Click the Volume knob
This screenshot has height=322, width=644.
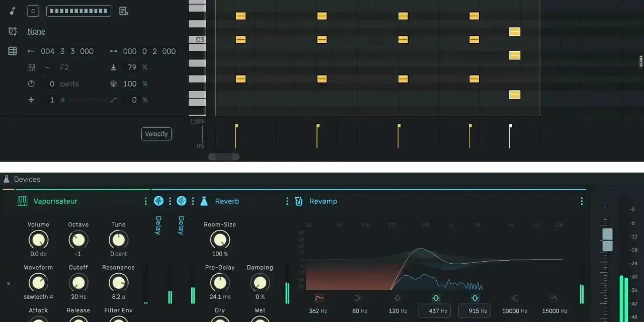pos(38,239)
